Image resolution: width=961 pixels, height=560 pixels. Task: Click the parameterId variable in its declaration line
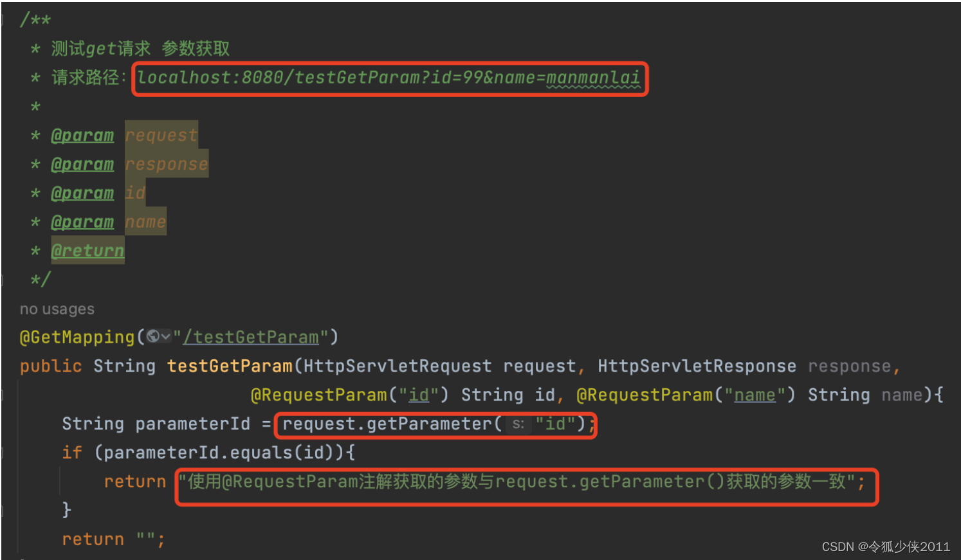pyautogui.click(x=192, y=424)
